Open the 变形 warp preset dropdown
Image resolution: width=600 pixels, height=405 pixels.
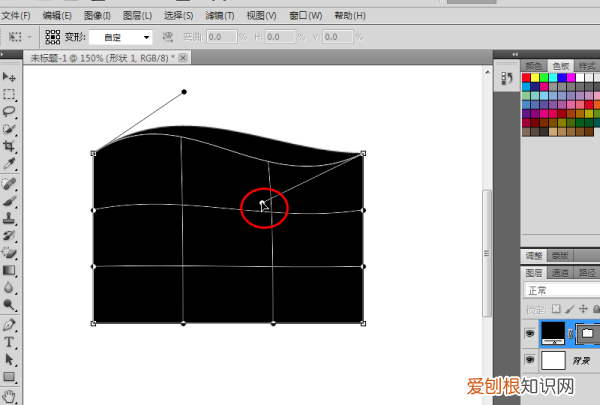pyautogui.click(x=120, y=37)
